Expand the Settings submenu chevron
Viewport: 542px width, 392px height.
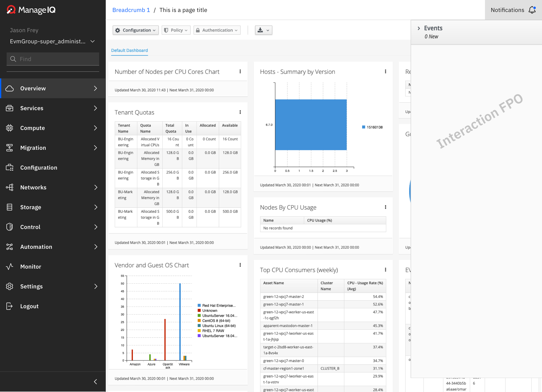(x=96, y=287)
